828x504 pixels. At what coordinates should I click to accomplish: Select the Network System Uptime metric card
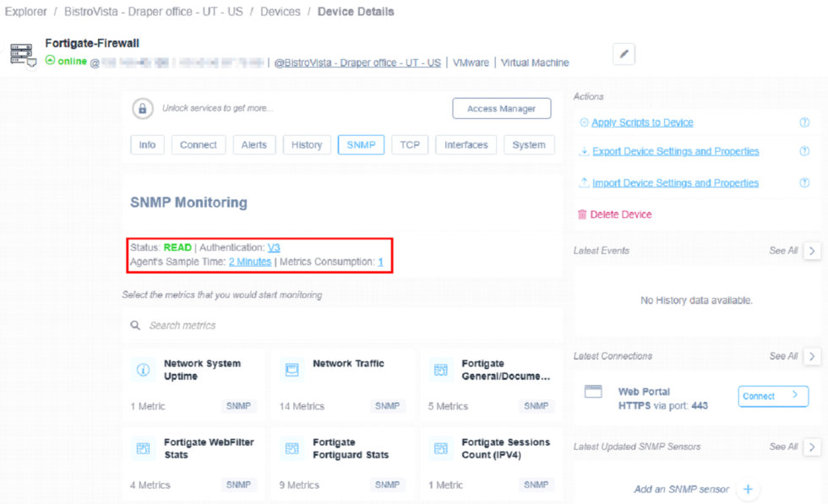click(x=193, y=385)
